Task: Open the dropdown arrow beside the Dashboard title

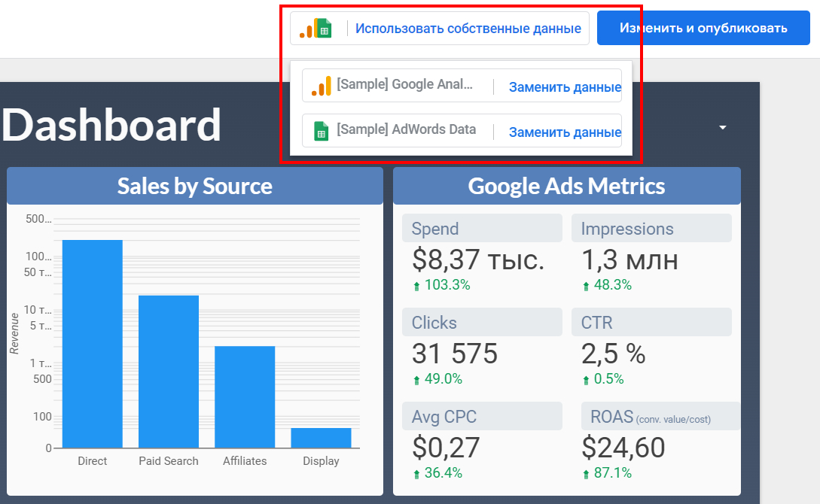Action: coord(722,128)
